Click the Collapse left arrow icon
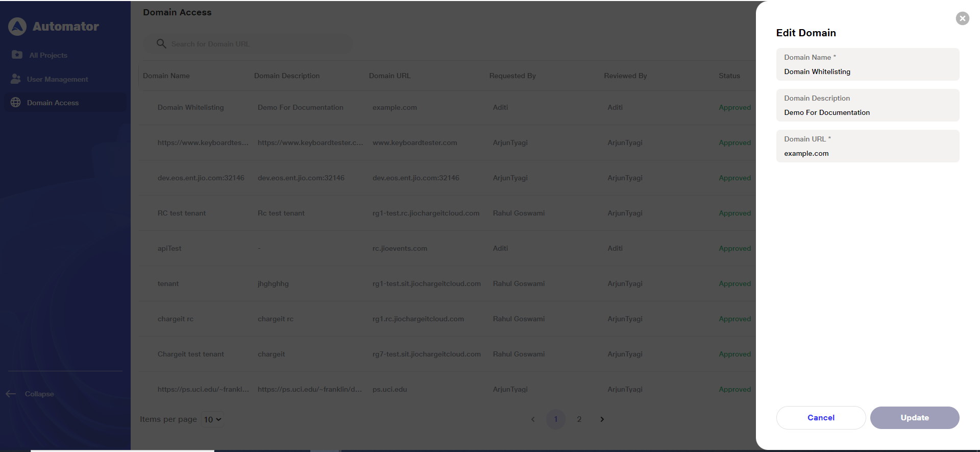 [11, 394]
